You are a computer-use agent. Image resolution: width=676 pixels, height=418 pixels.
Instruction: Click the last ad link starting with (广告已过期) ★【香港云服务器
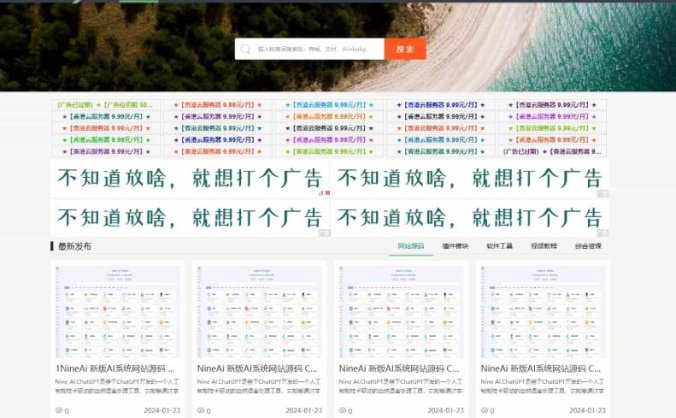coord(552,151)
